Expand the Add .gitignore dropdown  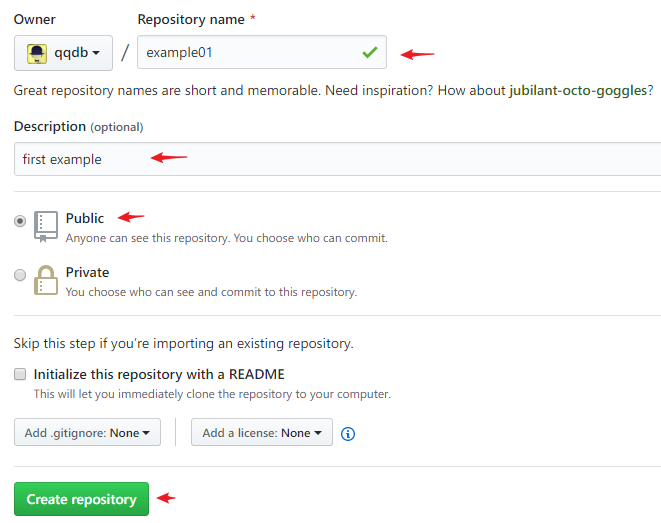pos(87,432)
